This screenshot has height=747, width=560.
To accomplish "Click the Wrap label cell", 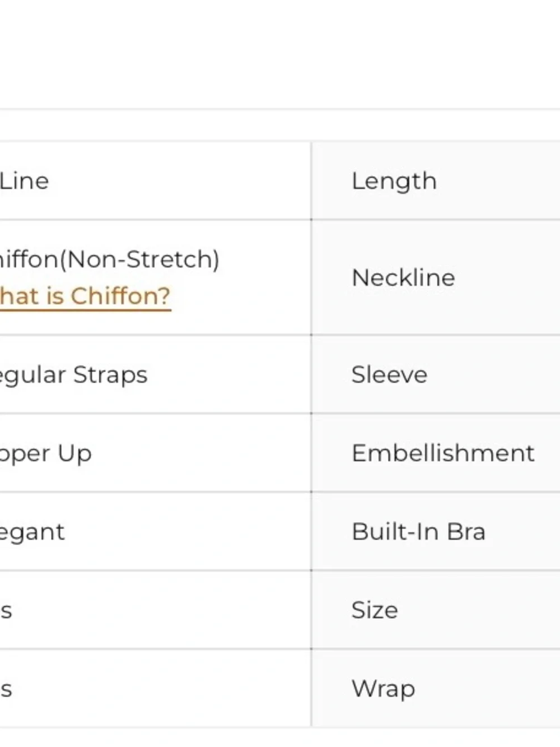I will (x=436, y=688).
